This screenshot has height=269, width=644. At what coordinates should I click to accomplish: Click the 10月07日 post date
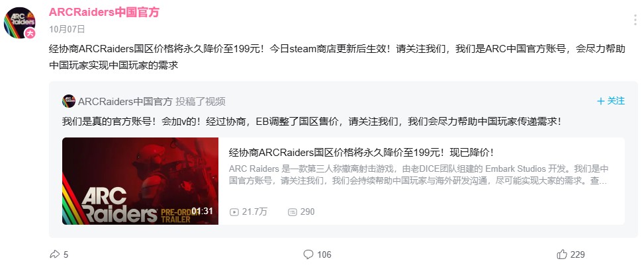click(x=67, y=29)
